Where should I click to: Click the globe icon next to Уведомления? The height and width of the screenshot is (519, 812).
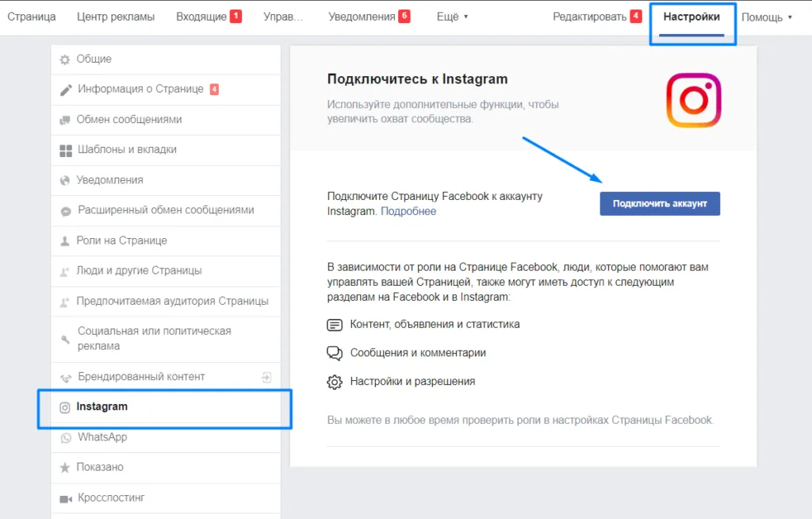tap(65, 180)
